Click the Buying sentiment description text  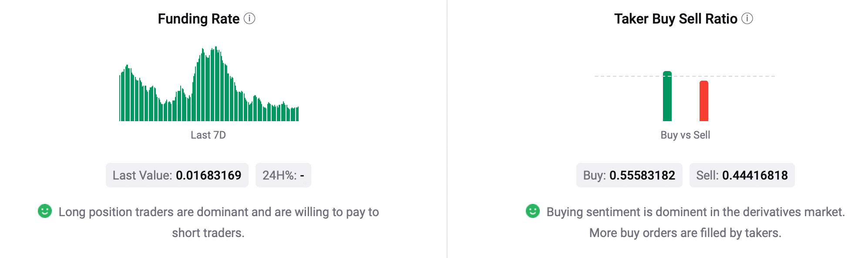point(696,222)
